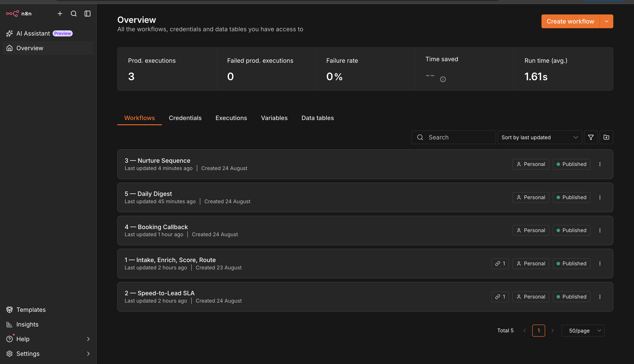Click link count badge on Speed-to-Lead SLA row
The image size is (634, 364).
(x=500, y=297)
